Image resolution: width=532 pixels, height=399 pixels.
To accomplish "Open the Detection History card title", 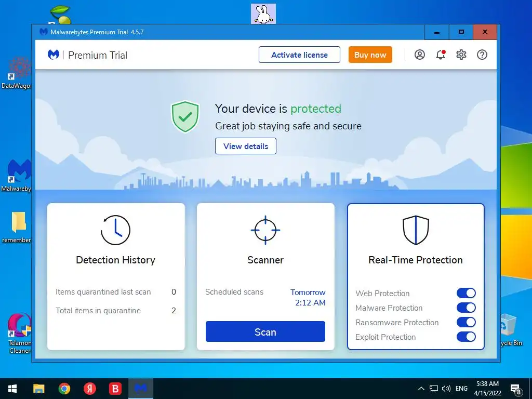I will (116, 260).
